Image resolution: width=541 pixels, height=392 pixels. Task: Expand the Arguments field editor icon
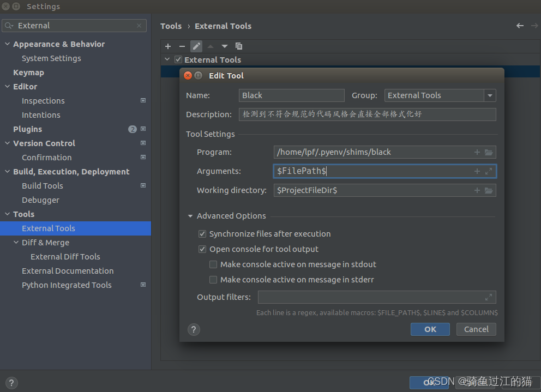tap(489, 171)
